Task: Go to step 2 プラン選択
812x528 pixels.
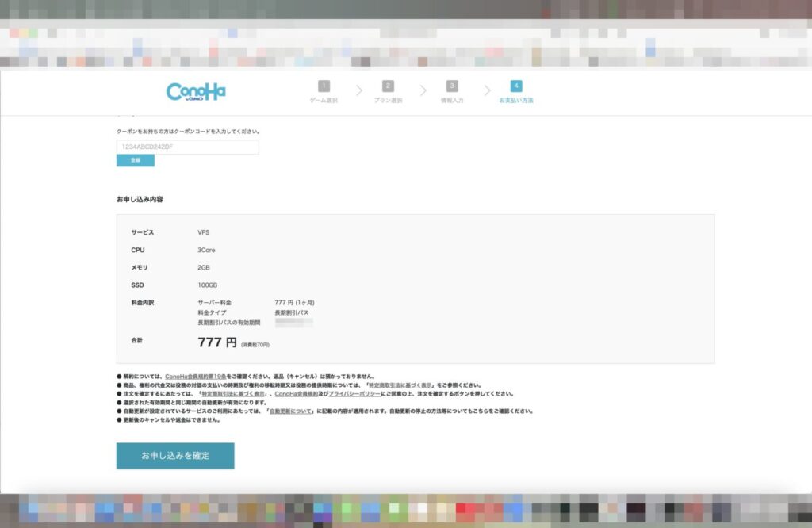Action: tap(388, 92)
